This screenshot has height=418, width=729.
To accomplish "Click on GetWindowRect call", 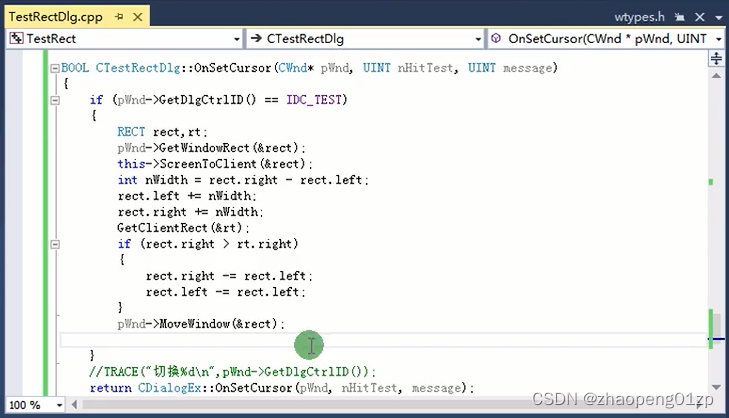I will (205, 148).
